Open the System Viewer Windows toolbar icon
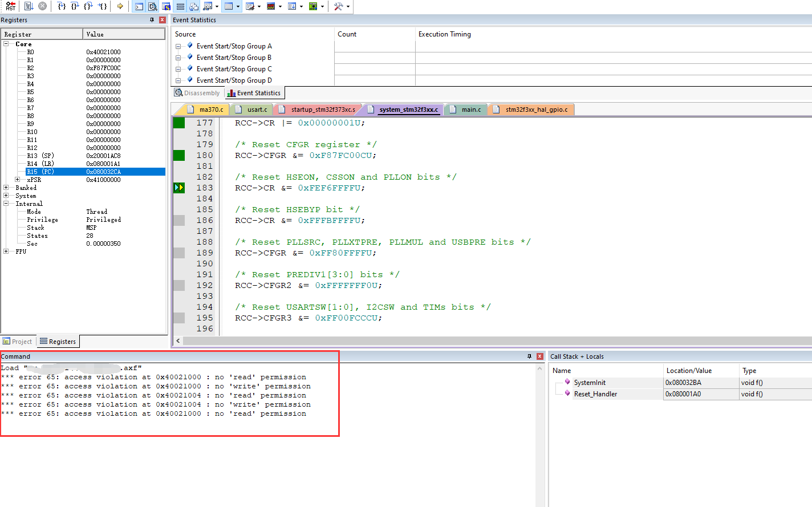812x507 pixels. 313,6
